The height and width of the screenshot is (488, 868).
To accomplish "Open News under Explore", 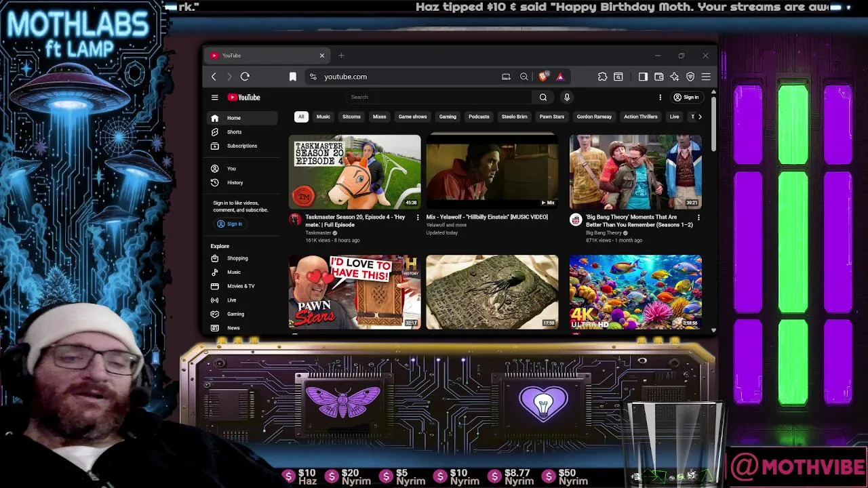I will pyautogui.click(x=243, y=327).
